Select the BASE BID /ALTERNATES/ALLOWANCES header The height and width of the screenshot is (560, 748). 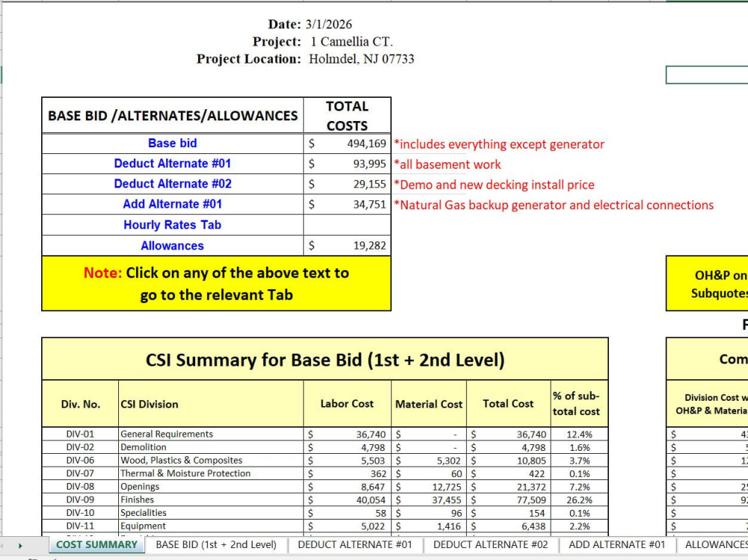pyautogui.click(x=173, y=115)
